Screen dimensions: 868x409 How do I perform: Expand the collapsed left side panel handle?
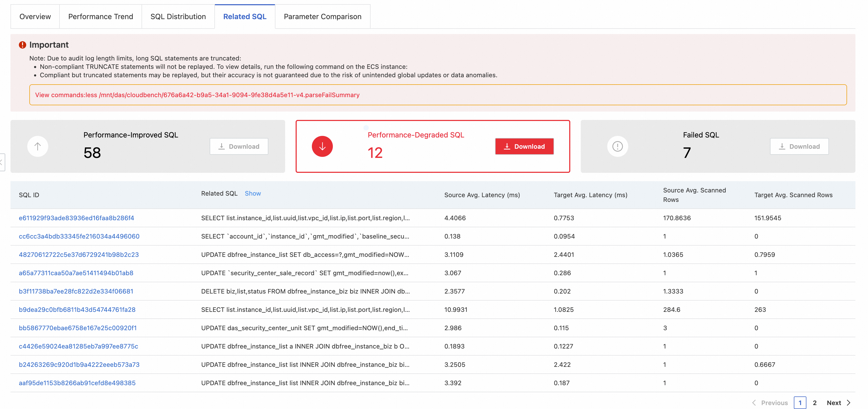(2, 162)
